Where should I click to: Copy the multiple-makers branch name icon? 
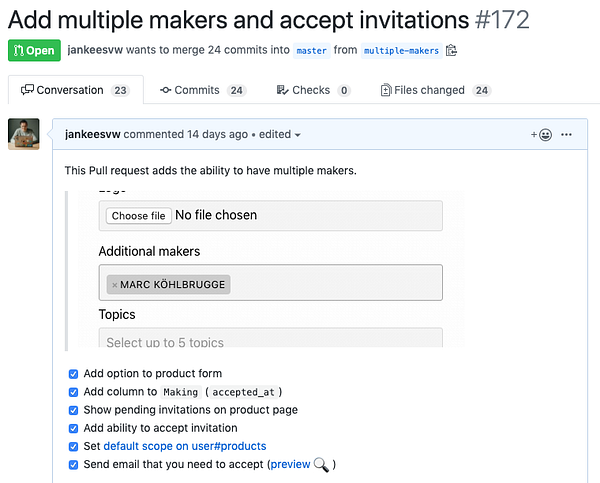(x=452, y=50)
